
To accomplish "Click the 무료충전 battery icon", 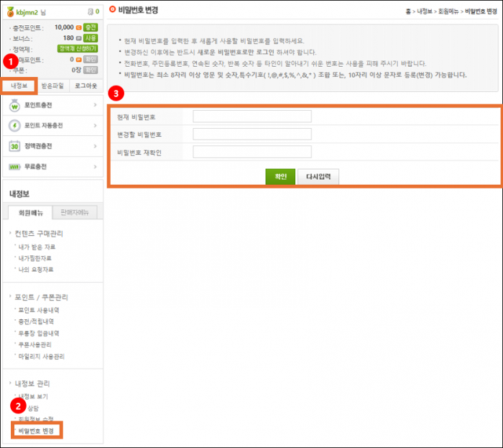I will coord(14,167).
